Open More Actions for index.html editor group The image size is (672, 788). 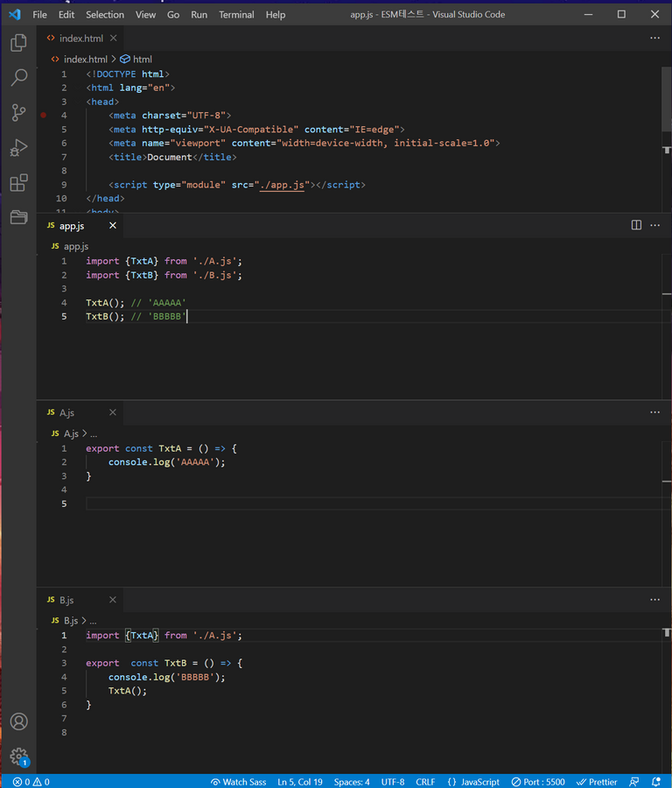[654, 39]
